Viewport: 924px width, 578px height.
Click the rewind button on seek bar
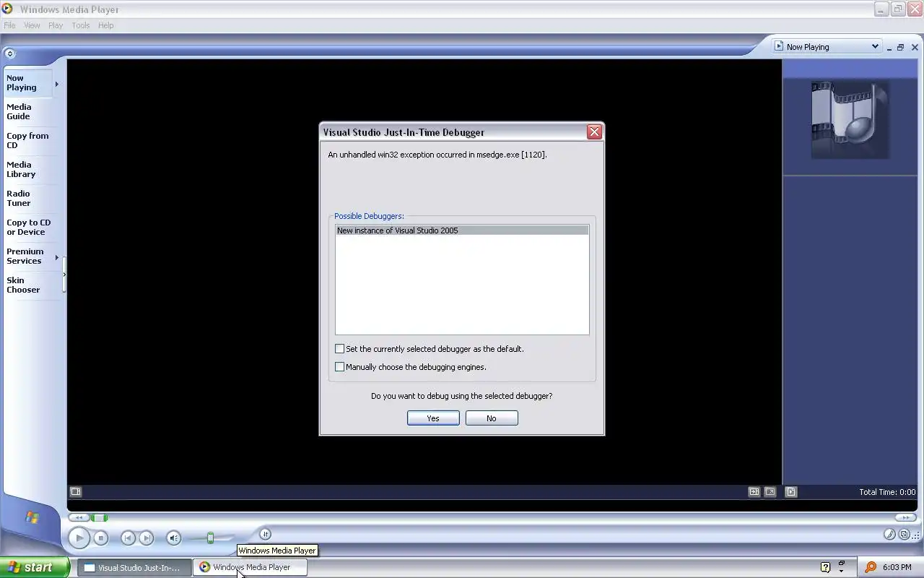click(x=79, y=517)
